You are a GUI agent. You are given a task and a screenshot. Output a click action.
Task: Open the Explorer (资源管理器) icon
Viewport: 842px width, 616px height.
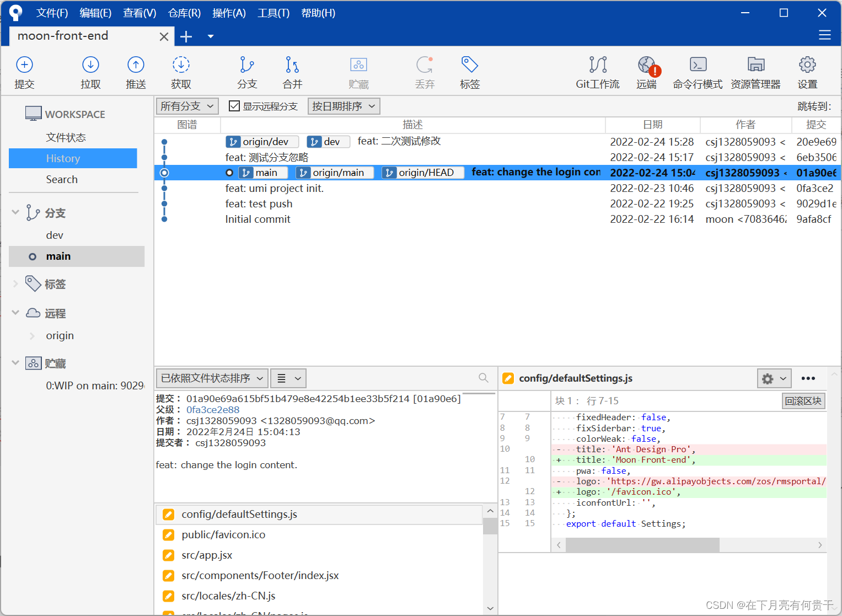coord(756,65)
